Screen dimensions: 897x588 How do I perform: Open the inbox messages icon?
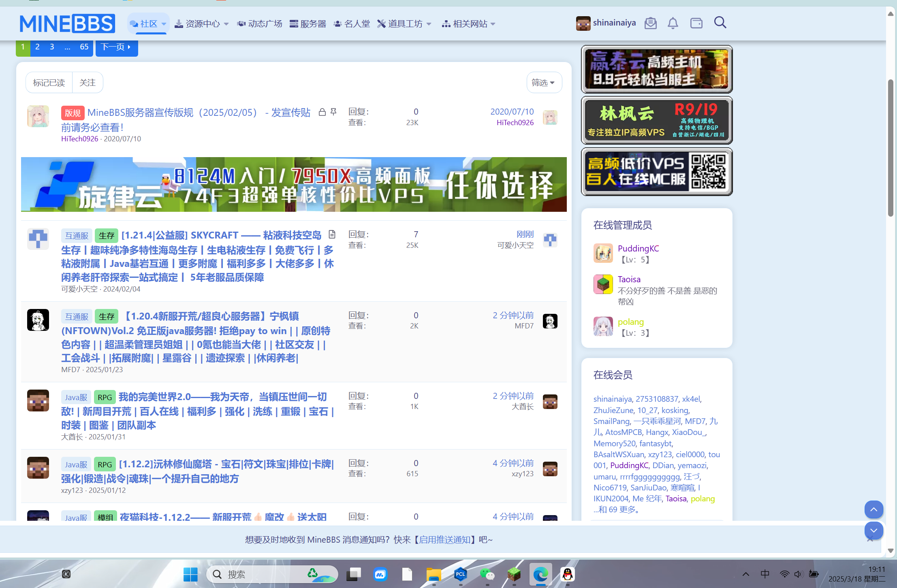(650, 23)
